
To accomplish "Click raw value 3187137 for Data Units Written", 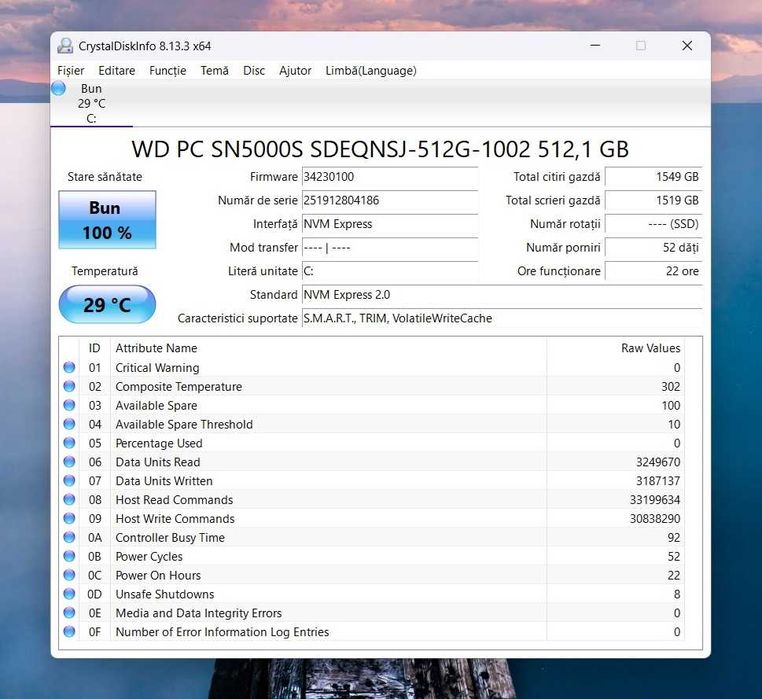I will 658,481.
